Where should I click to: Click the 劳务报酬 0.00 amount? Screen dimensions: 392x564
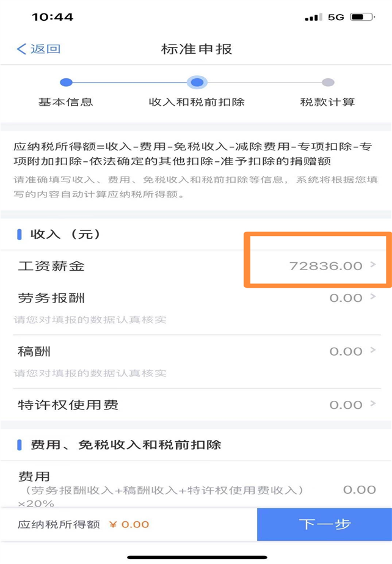tap(346, 298)
